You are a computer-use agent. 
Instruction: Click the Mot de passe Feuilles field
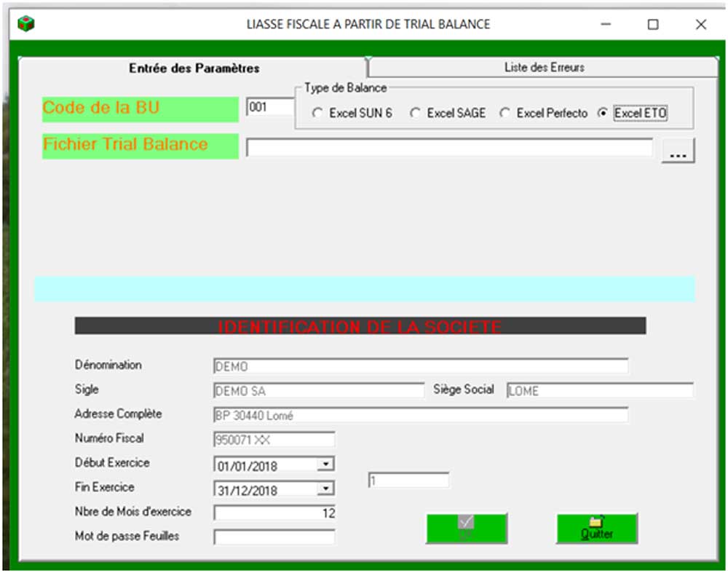point(274,537)
